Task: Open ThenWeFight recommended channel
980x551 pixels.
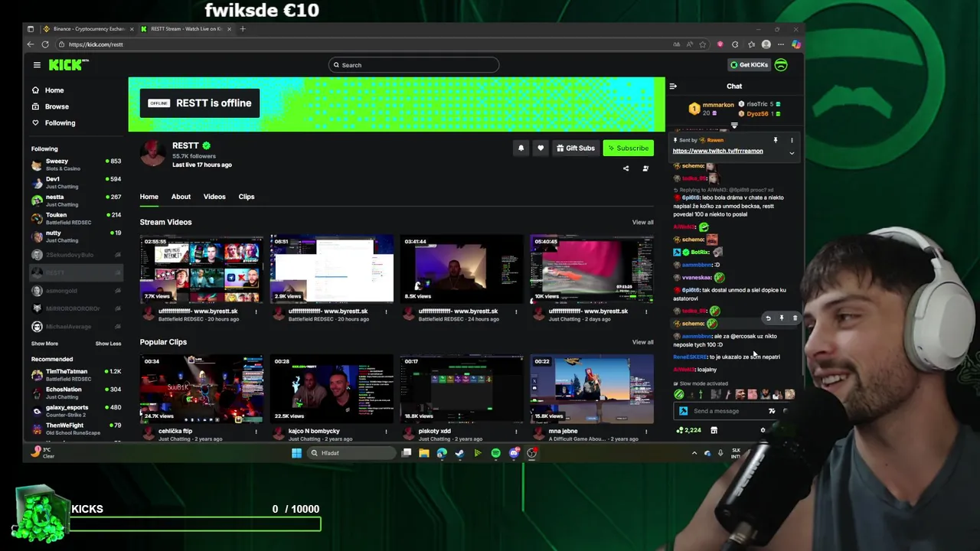Action: 76,429
